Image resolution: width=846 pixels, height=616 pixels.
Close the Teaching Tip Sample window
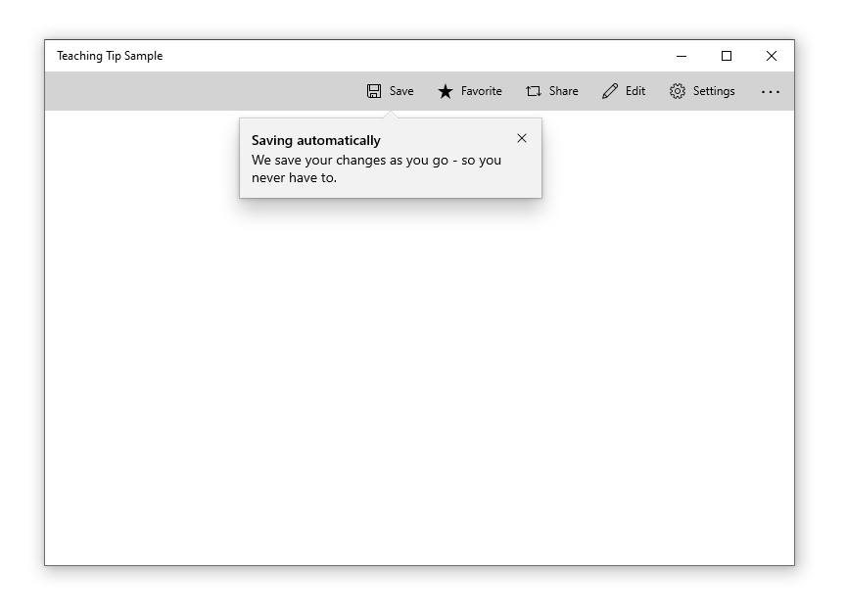coord(772,56)
